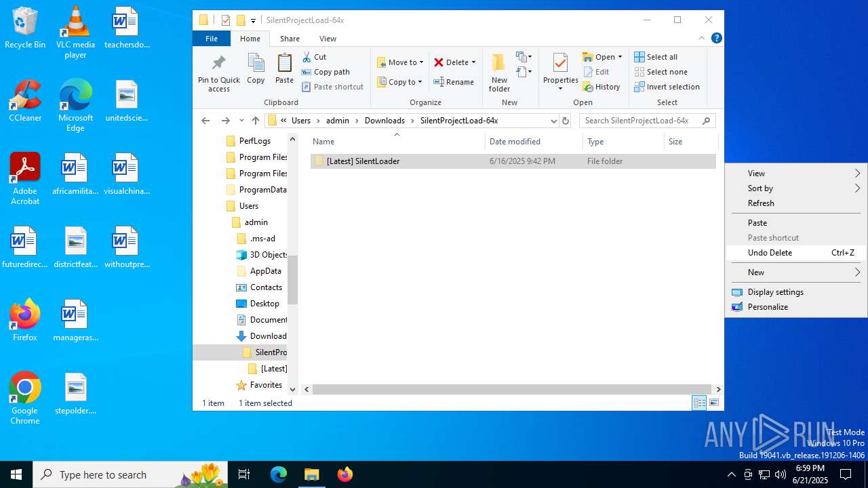868x488 pixels.
Task: Refresh the address bar location
Action: [x=566, y=121]
